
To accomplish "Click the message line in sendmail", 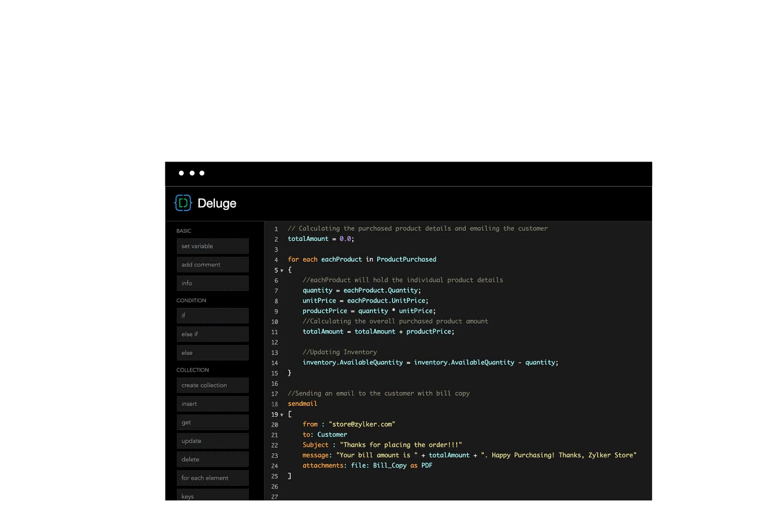I will tap(470, 455).
